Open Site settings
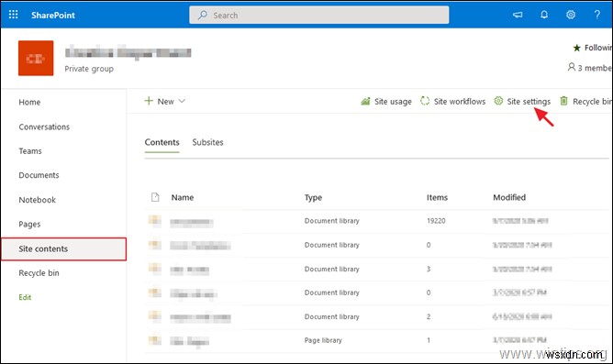This screenshot has width=613, height=364. coord(529,102)
